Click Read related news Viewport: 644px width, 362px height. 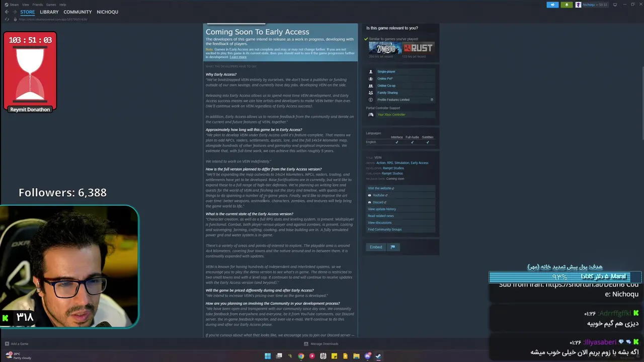(x=401, y=216)
